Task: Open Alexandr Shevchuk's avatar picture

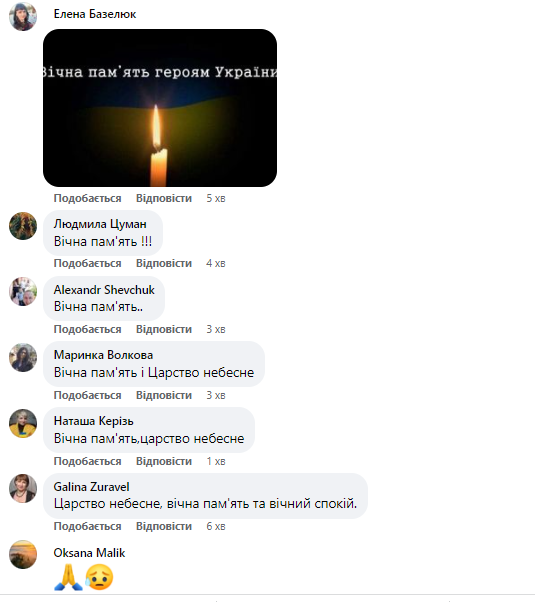Action: 23,291
